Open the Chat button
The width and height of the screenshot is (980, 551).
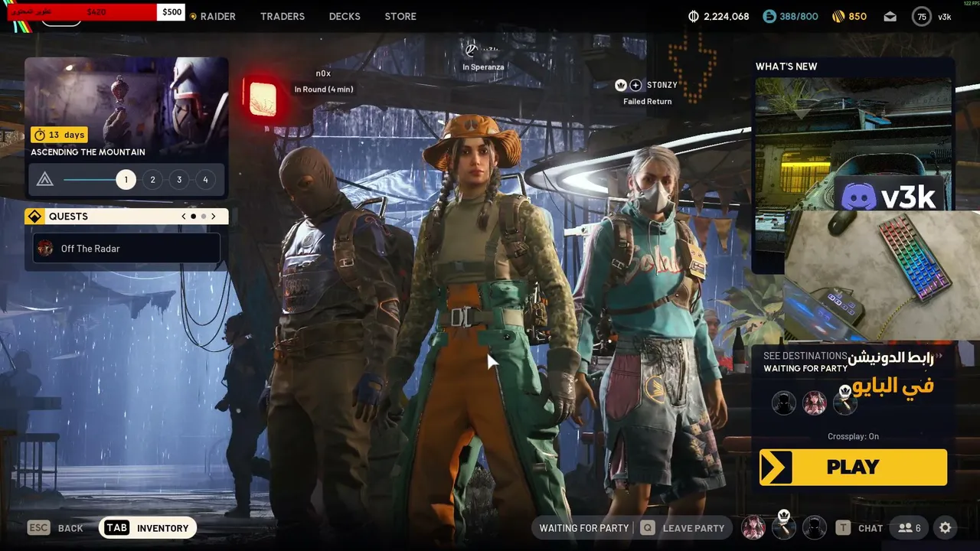click(859, 528)
